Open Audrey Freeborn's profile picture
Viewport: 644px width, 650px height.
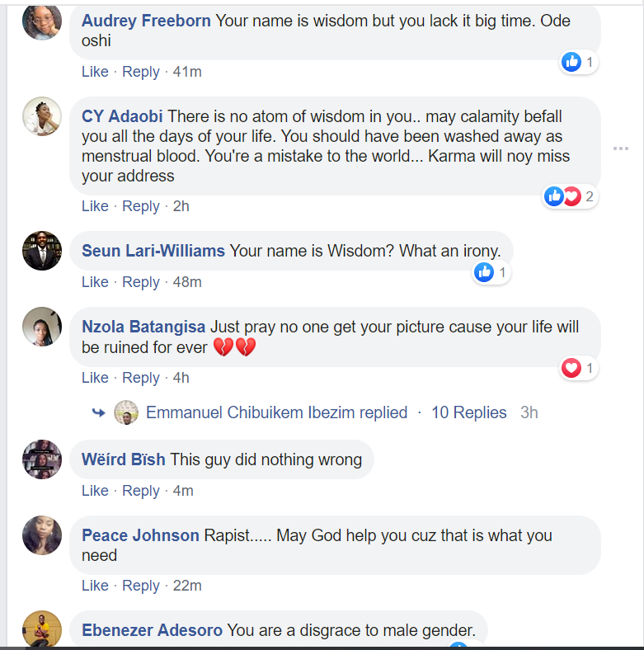coord(41,21)
